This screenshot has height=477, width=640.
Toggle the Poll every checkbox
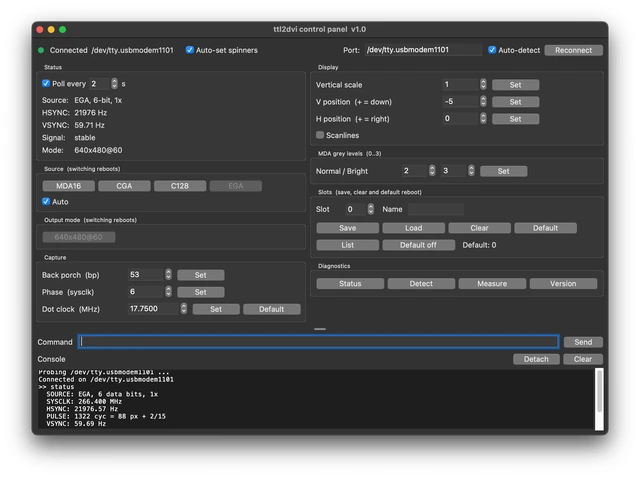(x=46, y=84)
